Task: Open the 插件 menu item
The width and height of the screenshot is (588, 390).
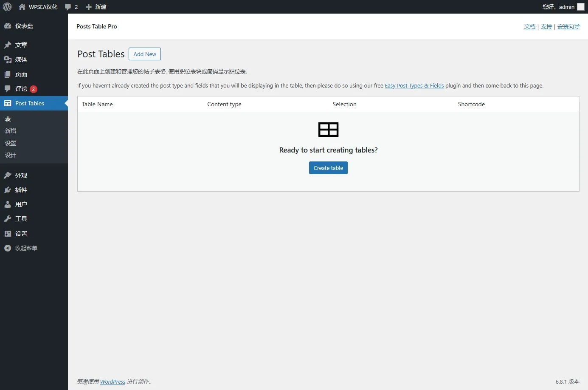Action: (x=34, y=190)
